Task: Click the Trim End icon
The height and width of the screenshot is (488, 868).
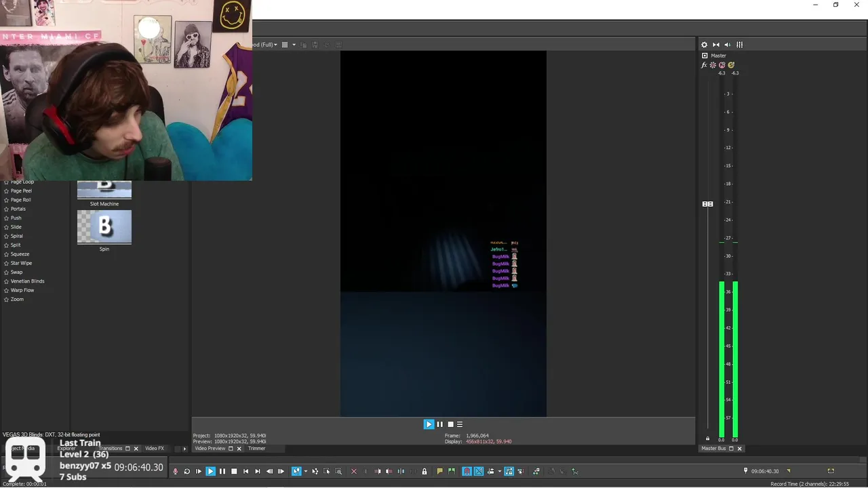Action: [x=389, y=471]
